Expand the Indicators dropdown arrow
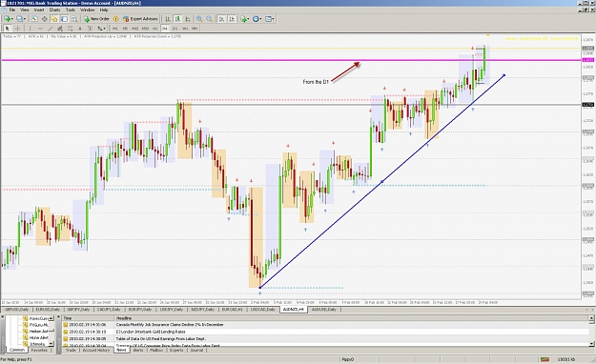Viewport: 596px width, 364px height. (249, 19)
